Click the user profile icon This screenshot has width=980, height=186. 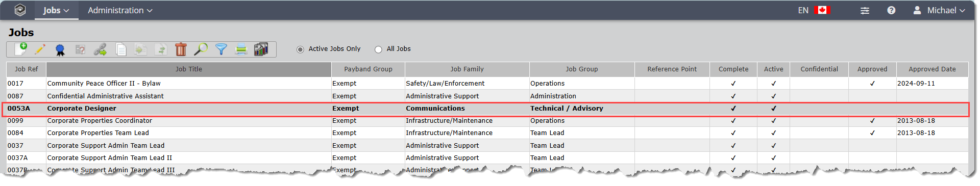click(917, 10)
